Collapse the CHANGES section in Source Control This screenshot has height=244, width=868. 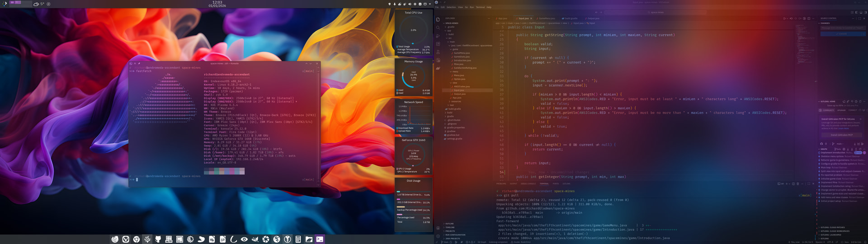tap(825, 23)
